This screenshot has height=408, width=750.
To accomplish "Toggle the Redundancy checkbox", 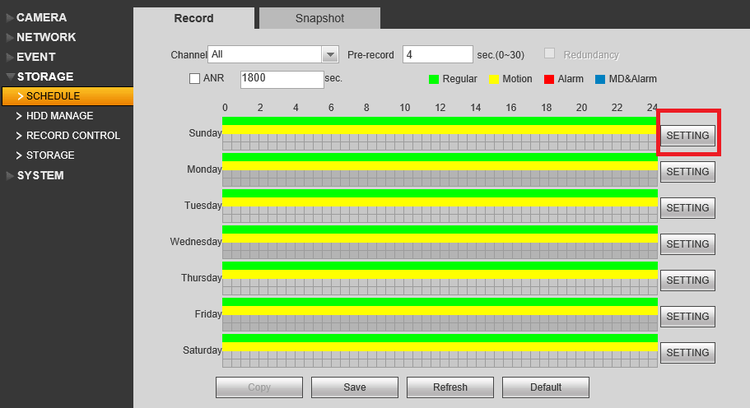I will 550,54.
